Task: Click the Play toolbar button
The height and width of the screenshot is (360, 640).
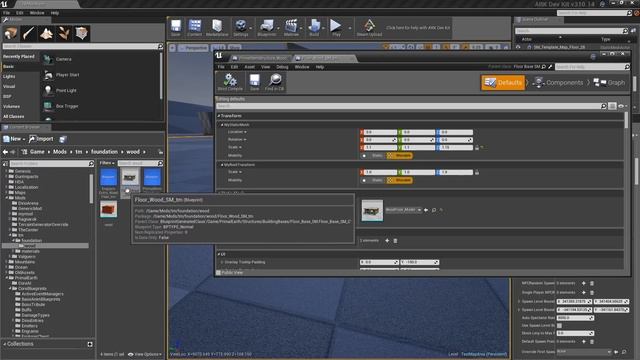Action: [x=336, y=28]
